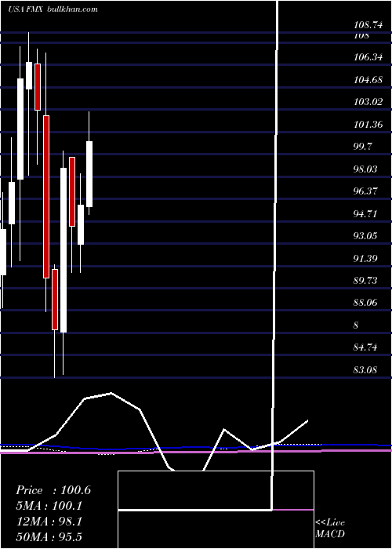The height and width of the screenshot is (549, 392).
Task: Select the 93.05 price axis label
Action: 366,235
